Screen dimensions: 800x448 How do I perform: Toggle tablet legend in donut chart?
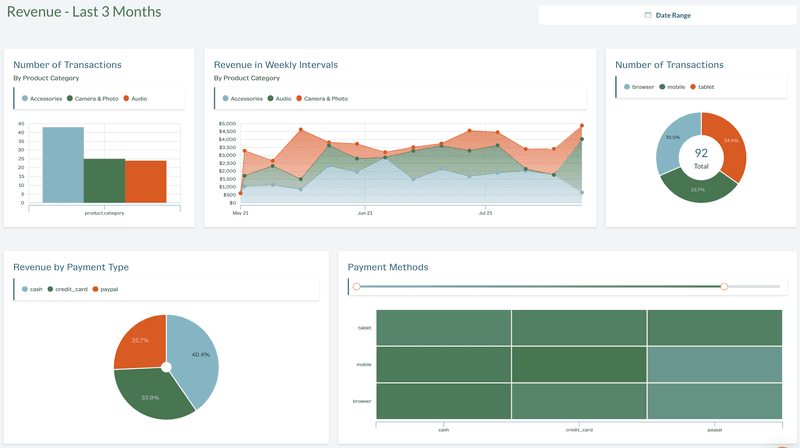coord(702,87)
